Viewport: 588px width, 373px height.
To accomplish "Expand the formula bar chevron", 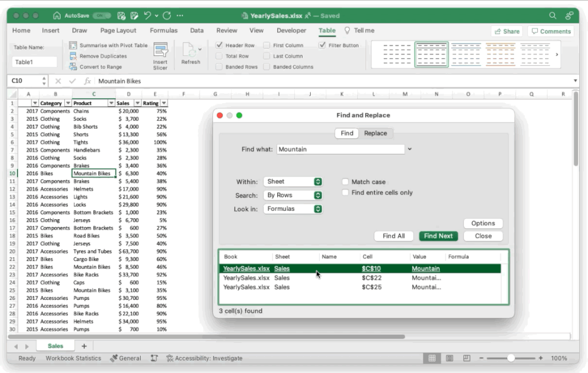I will [575, 81].
